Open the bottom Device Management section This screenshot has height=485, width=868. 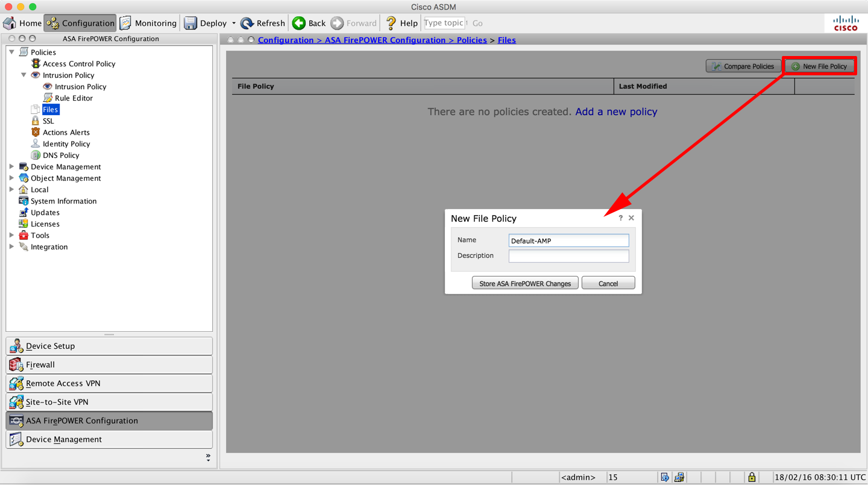click(109, 439)
